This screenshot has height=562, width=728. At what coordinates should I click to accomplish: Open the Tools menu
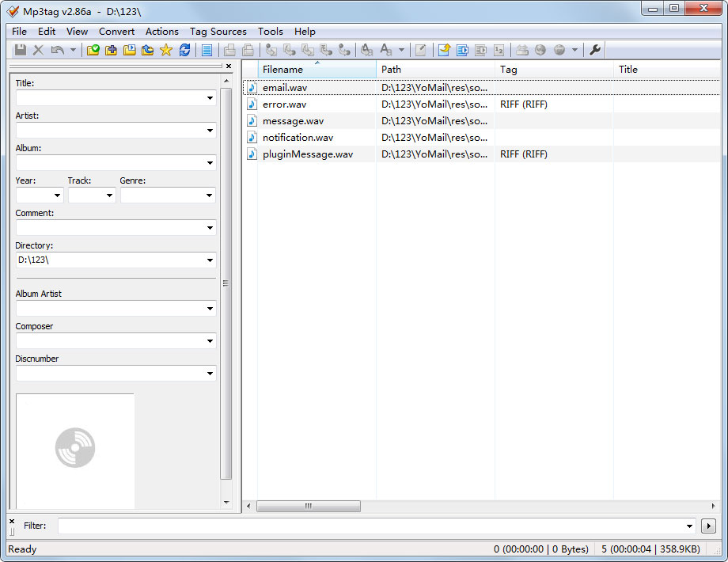270,31
